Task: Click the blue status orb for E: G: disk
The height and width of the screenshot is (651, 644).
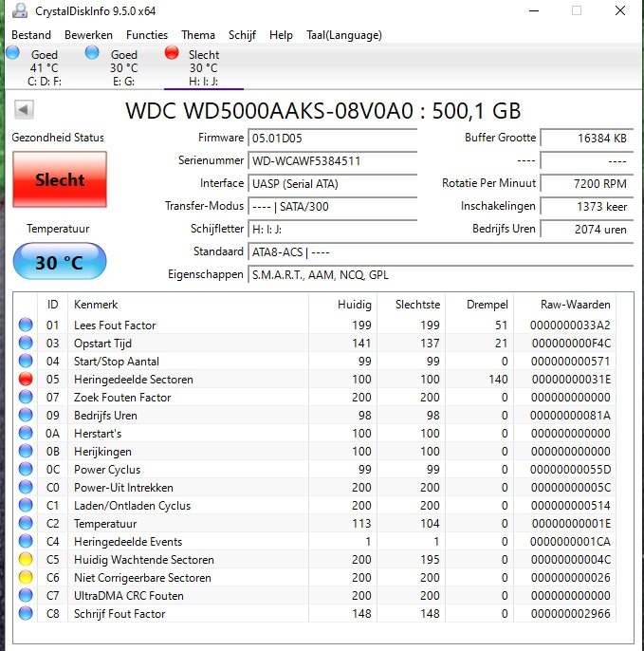Action: 92,53
